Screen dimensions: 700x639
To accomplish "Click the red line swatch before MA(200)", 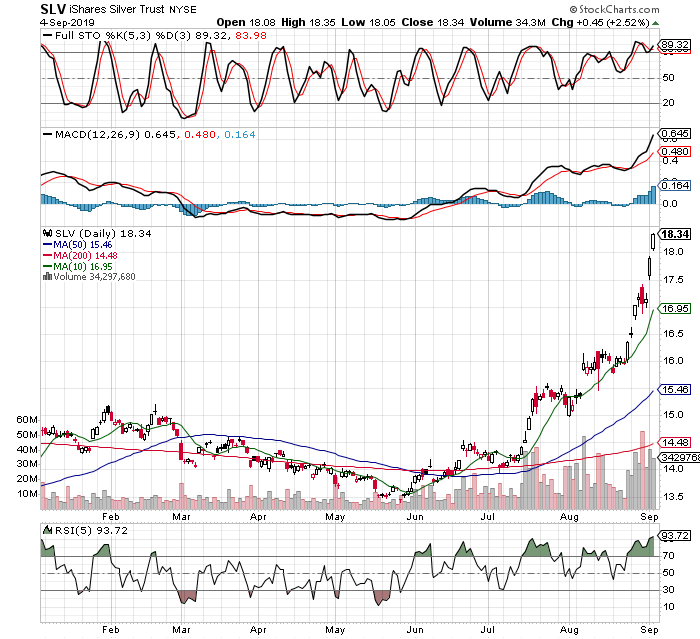I will [47, 255].
